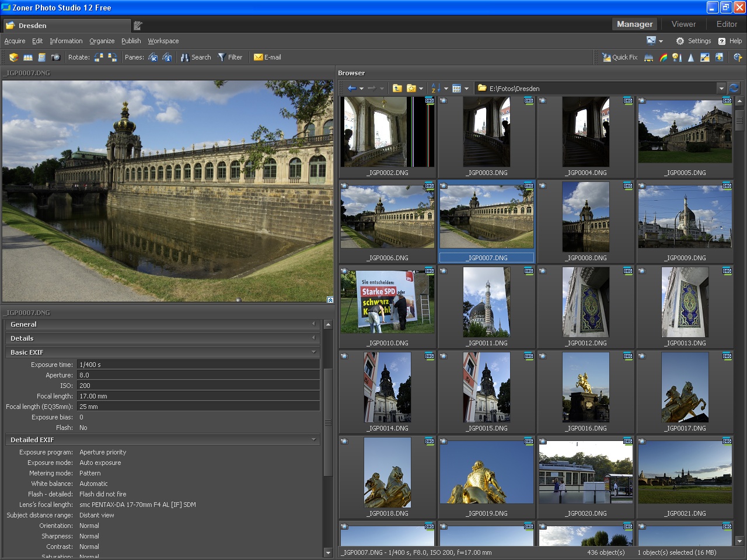
Task: Open the Organize menu
Action: point(102,41)
